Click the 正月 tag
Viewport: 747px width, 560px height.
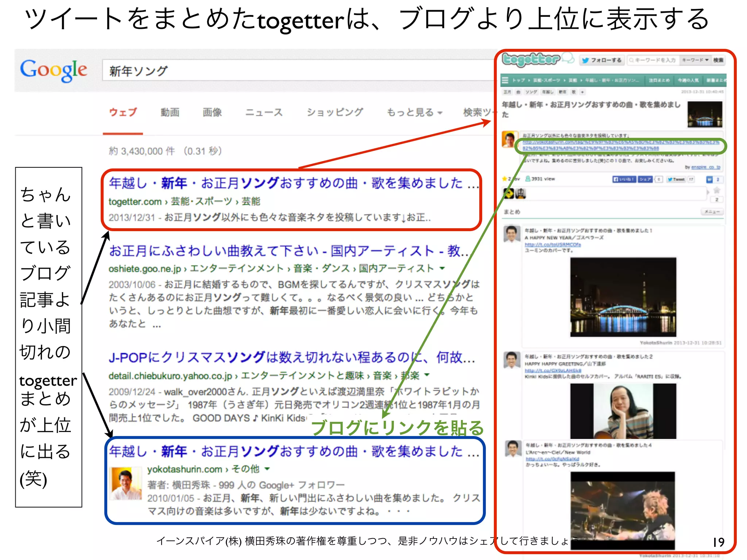pos(507,92)
